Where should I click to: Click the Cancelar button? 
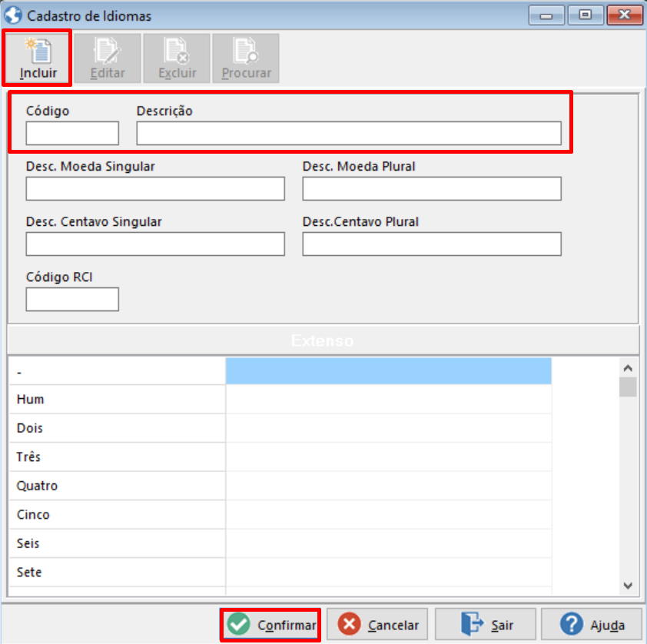click(377, 625)
